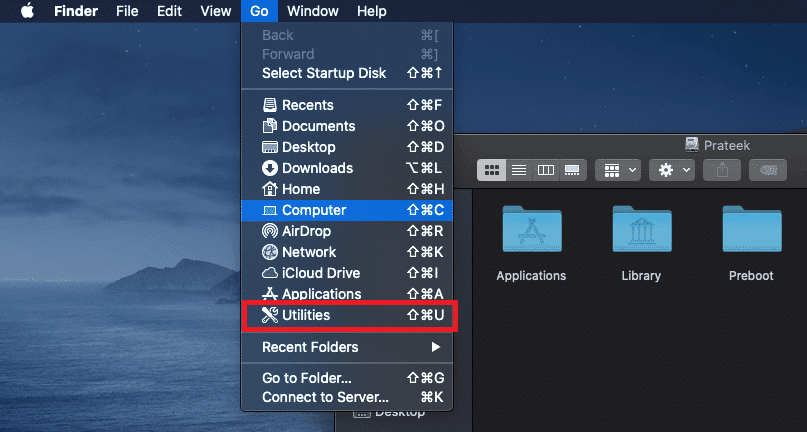The image size is (807, 432).
Task: Close the Go menu from the menu bar
Action: (259, 11)
